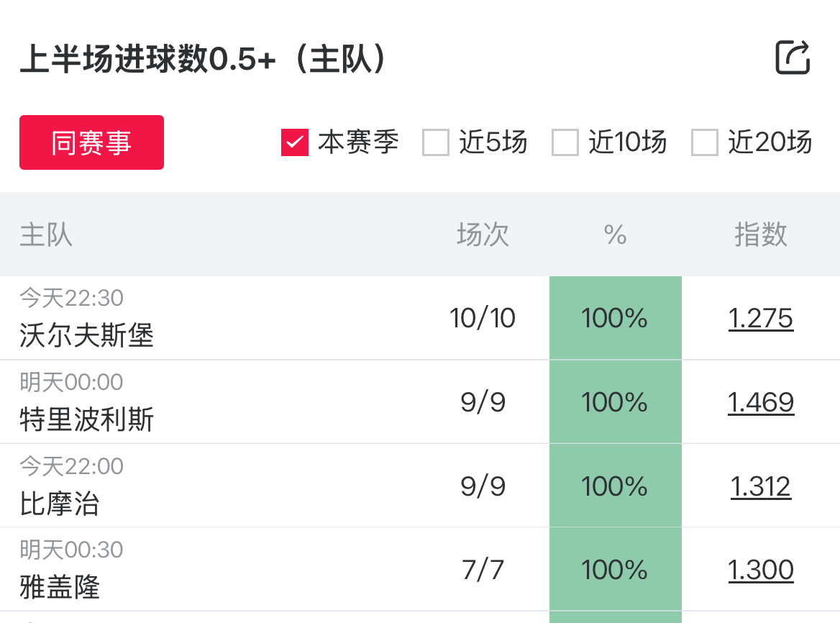Uncheck the 本赛季 checkbox
The height and width of the screenshot is (623, 840).
pos(295,142)
